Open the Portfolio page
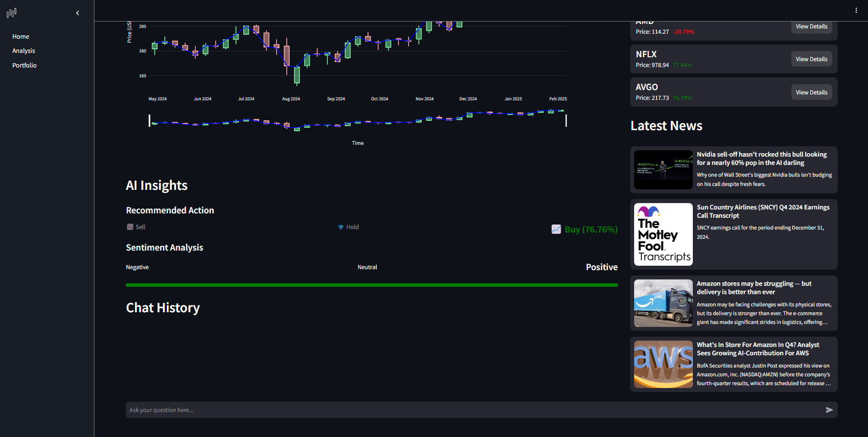Image resolution: width=868 pixels, height=437 pixels. point(24,66)
